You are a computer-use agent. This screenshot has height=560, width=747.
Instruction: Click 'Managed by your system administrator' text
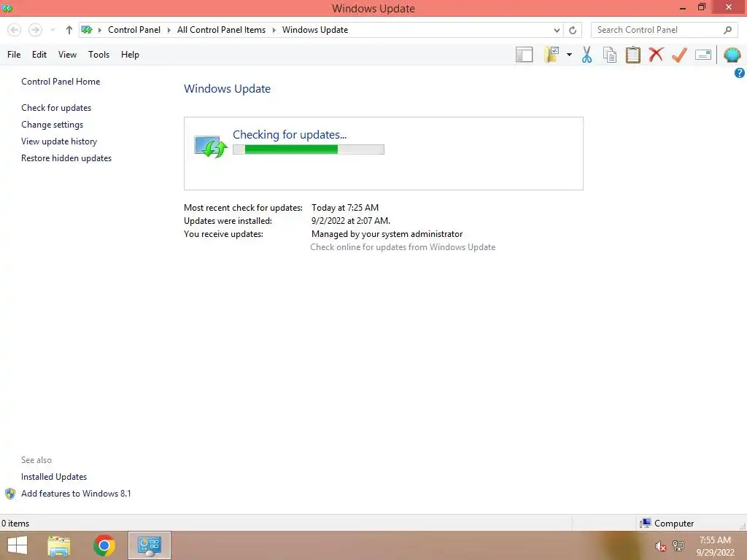pos(387,234)
